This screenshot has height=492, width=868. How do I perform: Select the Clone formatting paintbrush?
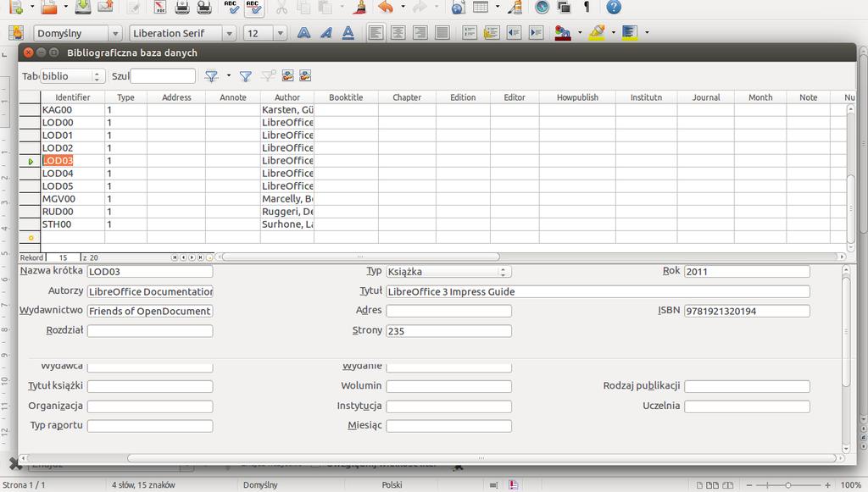point(359,7)
